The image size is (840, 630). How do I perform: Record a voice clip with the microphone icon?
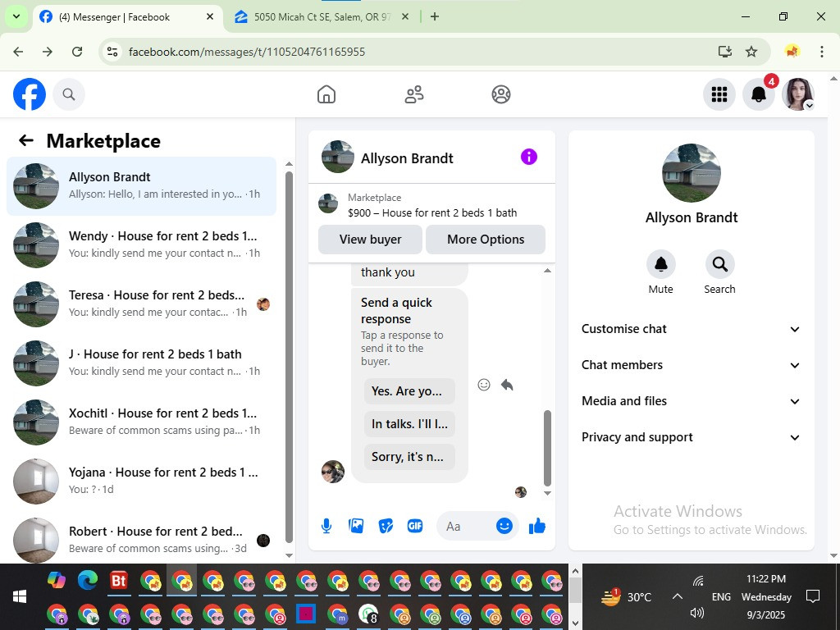pos(326,526)
